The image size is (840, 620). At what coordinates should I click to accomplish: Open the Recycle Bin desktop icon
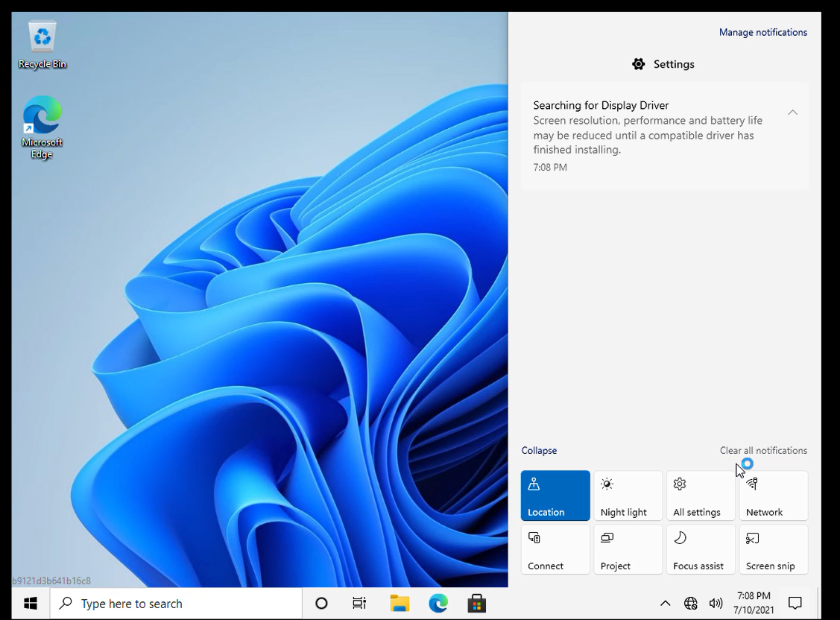(42, 45)
